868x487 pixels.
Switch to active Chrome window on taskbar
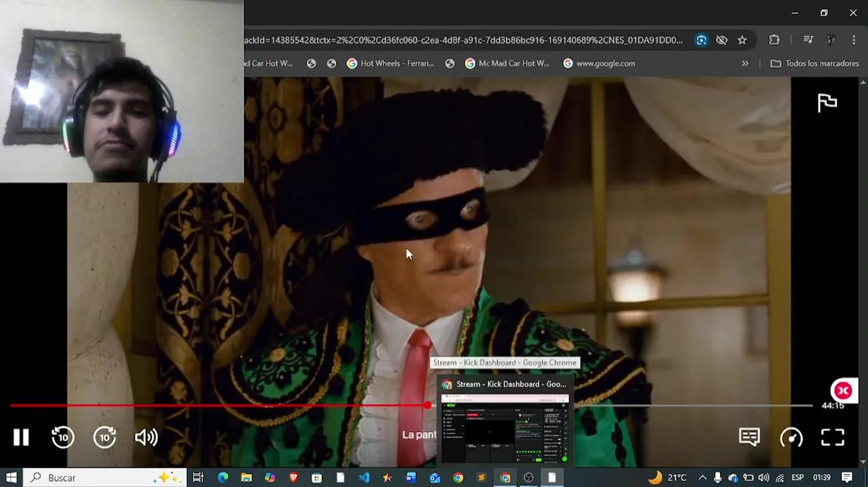coord(505,478)
